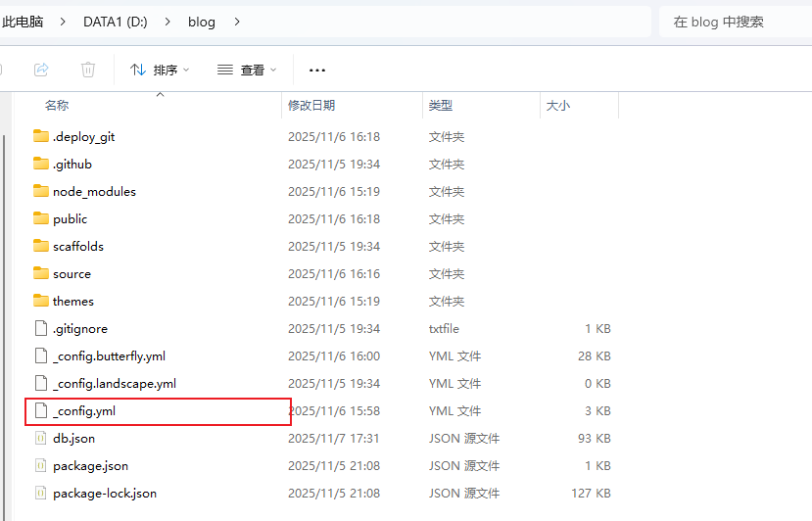Expand the chevron after 此电脑
This screenshot has height=521, width=812.
pos(63,22)
